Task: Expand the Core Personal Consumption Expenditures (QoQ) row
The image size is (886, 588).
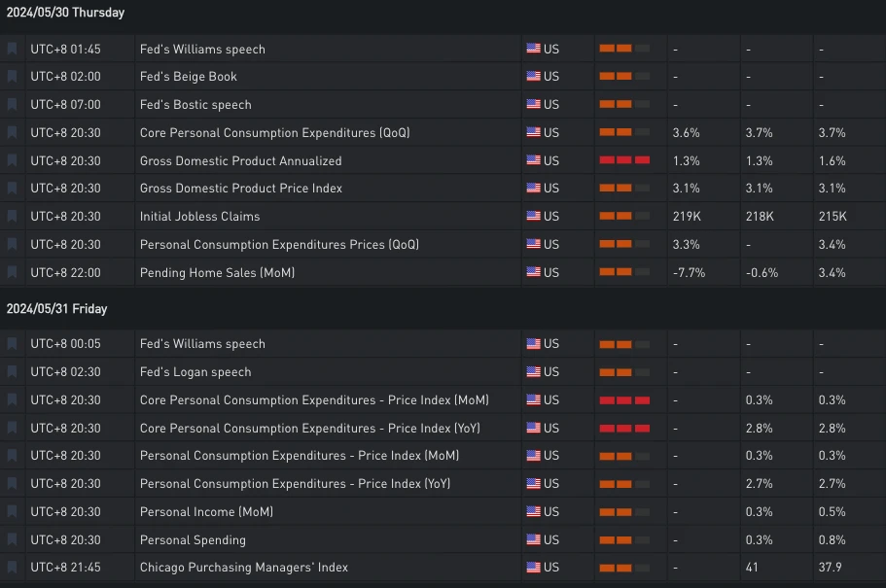Action: pyautogui.click(x=274, y=133)
